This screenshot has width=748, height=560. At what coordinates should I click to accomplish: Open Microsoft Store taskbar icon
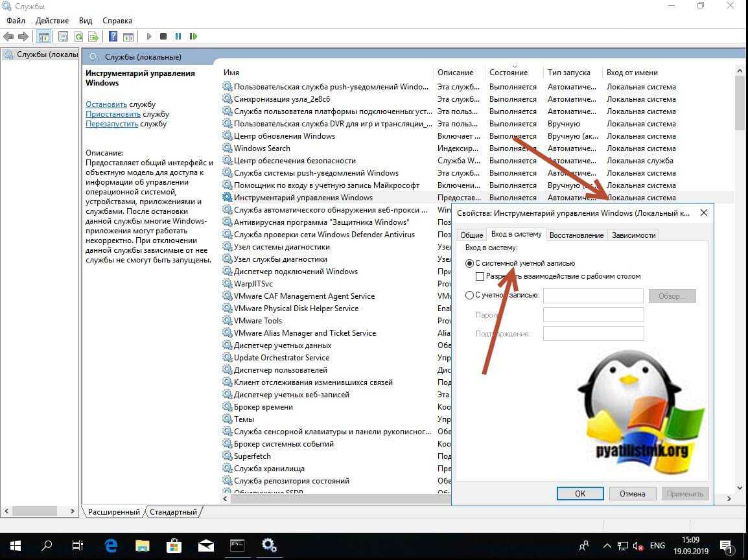point(174,546)
